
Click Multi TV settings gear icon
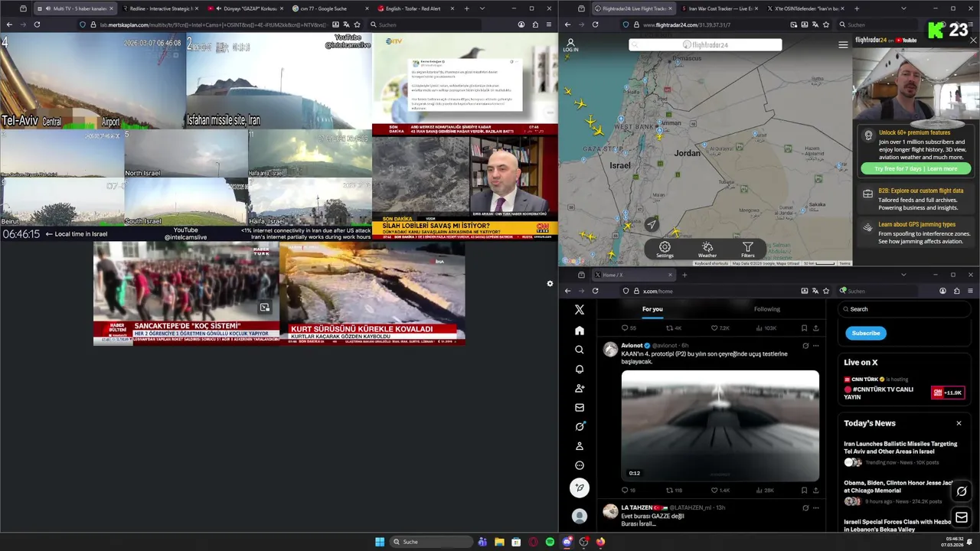(550, 284)
